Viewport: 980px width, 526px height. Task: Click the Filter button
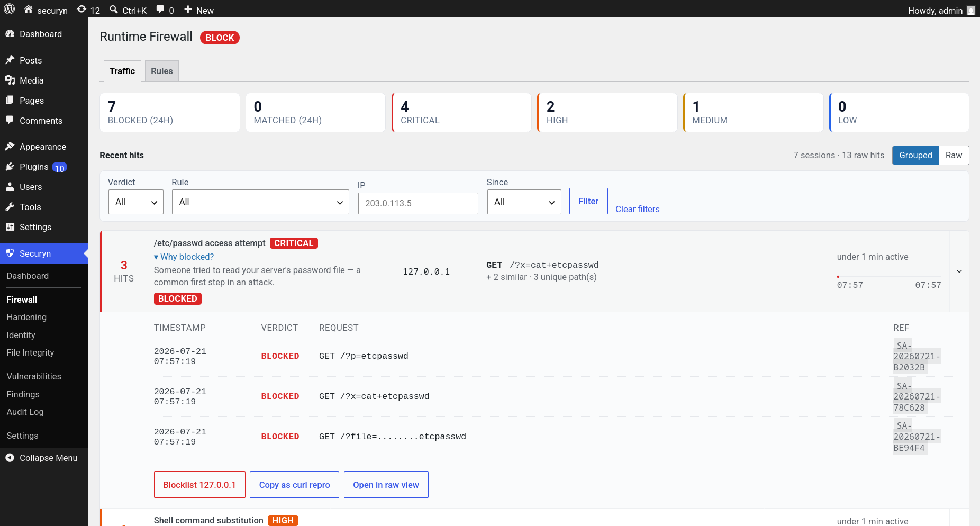pos(588,201)
